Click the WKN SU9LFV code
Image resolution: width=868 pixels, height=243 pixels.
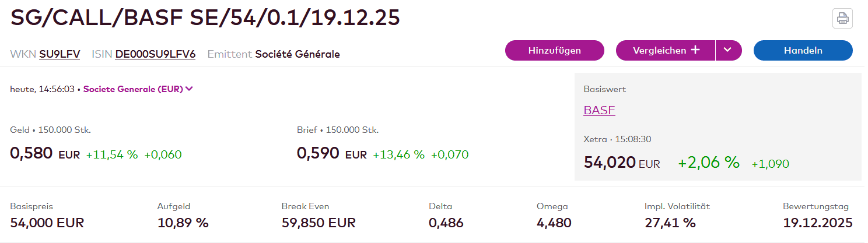click(x=60, y=54)
